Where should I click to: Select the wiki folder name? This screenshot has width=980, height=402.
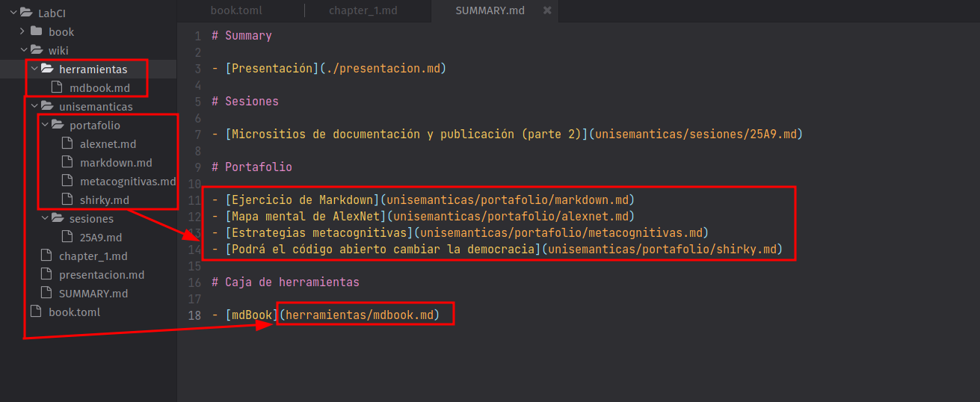click(x=58, y=50)
